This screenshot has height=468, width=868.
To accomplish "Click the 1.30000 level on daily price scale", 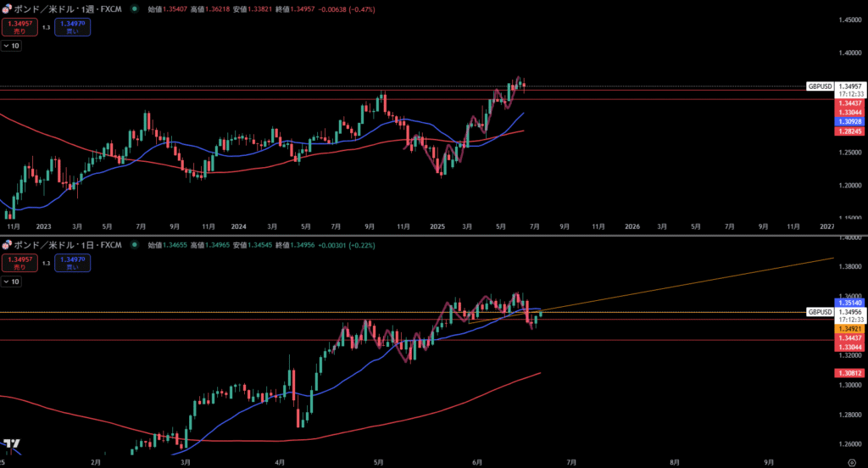I will tap(849, 385).
